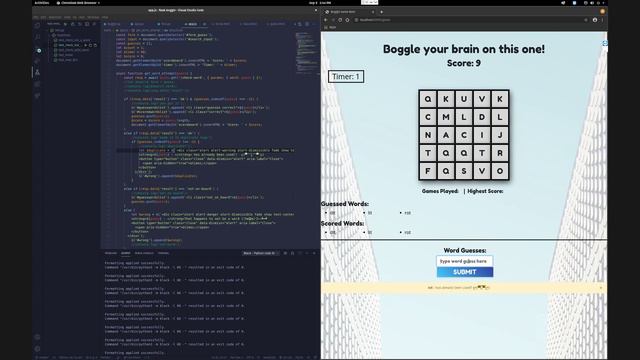Click the VS Code editor minimap
This screenshot has height=360, width=640.
pos(306,53)
